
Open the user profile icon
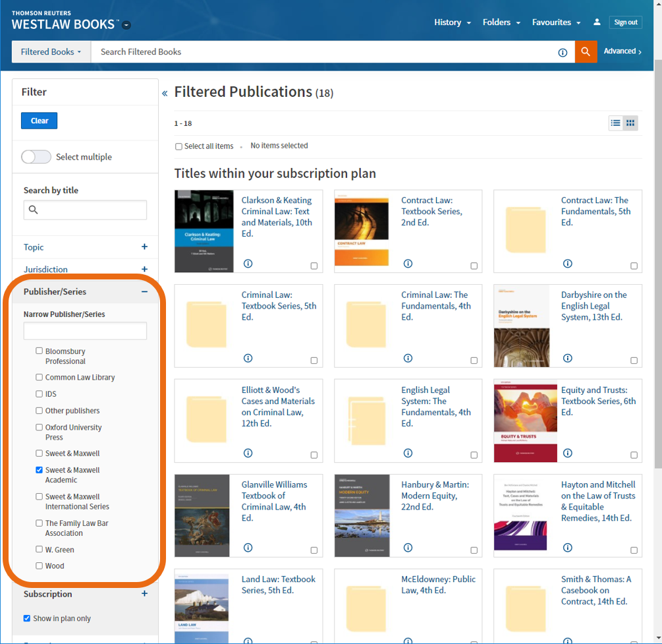[x=597, y=22]
